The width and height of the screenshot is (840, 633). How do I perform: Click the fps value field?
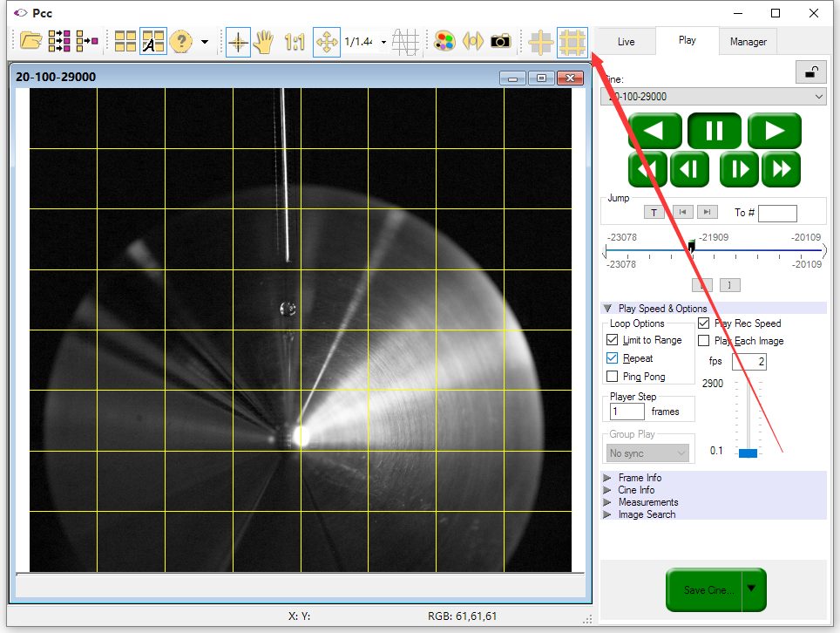tap(749, 361)
